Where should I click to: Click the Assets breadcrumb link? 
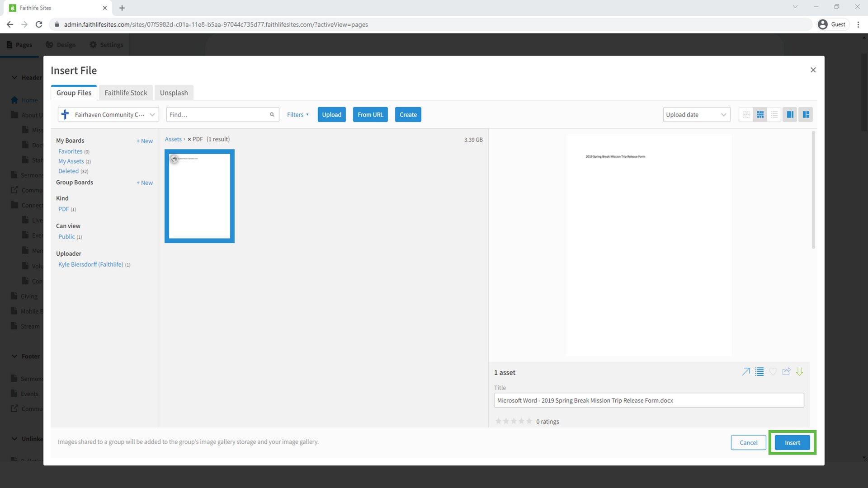pyautogui.click(x=173, y=139)
